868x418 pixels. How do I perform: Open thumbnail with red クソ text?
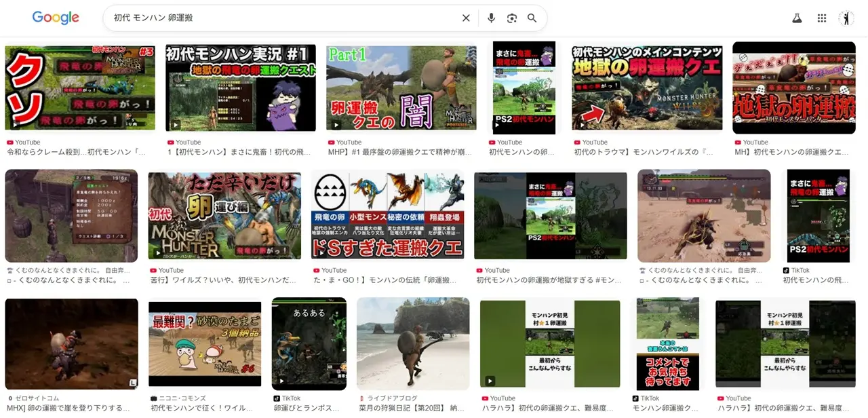coord(80,88)
